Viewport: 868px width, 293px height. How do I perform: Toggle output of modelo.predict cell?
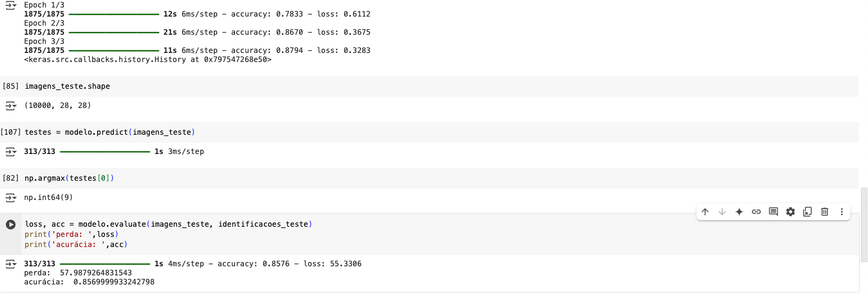[11, 152]
